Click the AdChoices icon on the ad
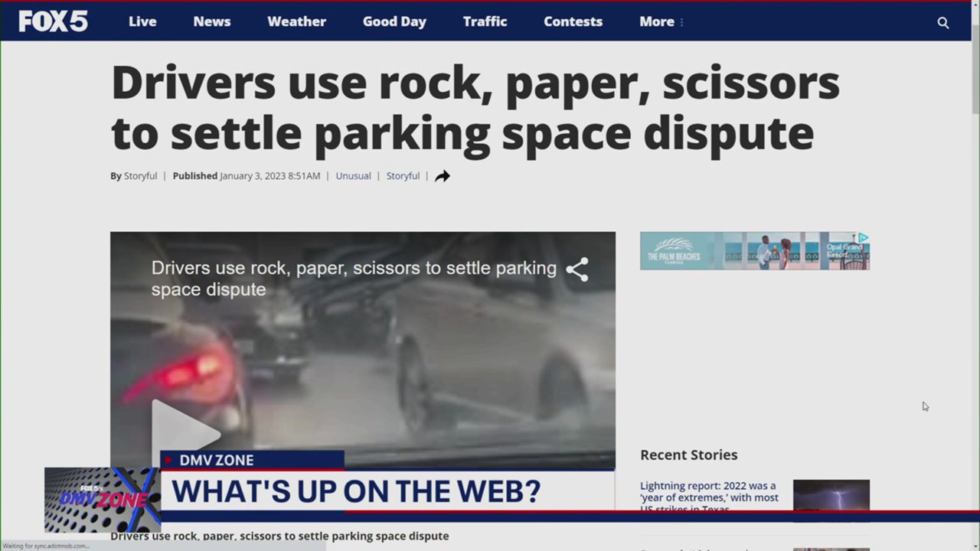 (x=863, y=238)
